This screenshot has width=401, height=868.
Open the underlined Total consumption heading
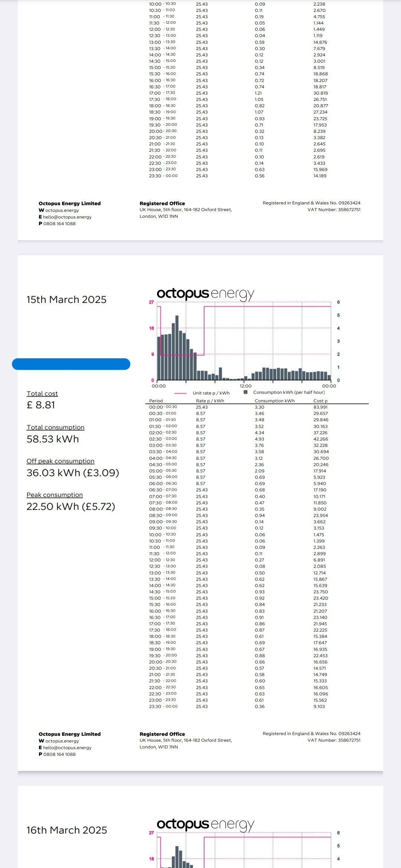pyautogui.click(x=55, y=427)
